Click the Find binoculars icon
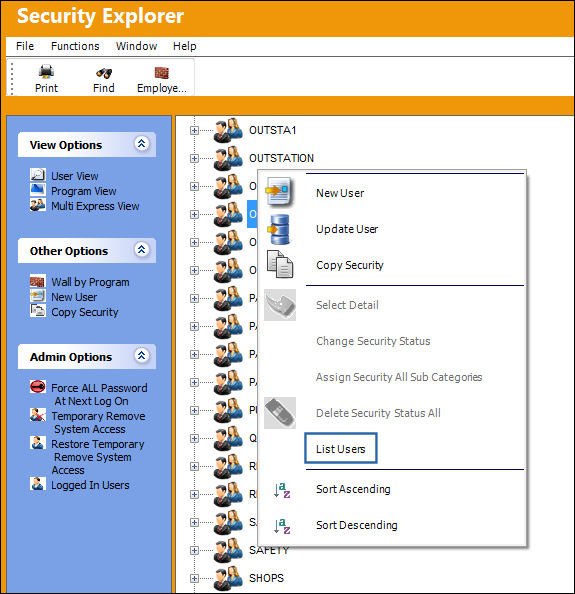Viewport: 575px width, 594px height. click(103, 72)
